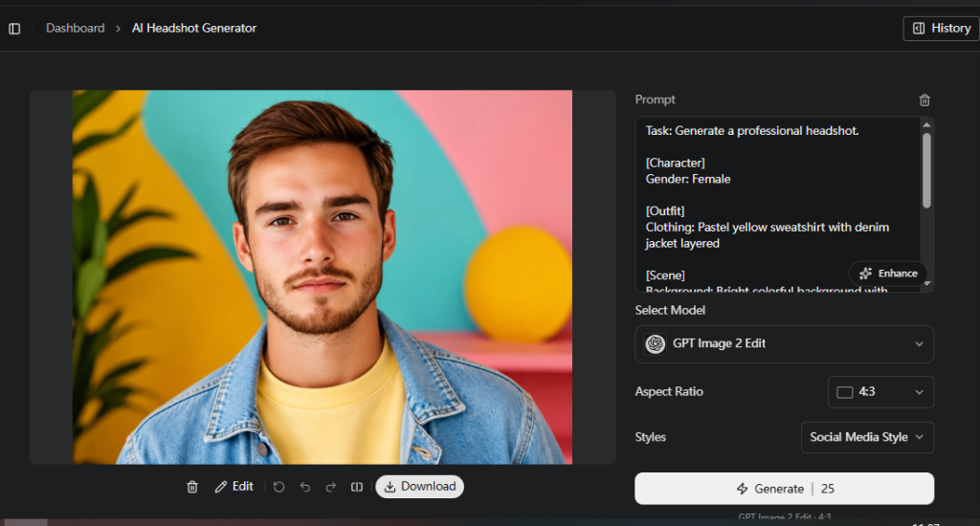Image resolution: width=980 pixels, height=526 pixels.
Task: Clear the prompt with trash icon
Action: point(924,100)
